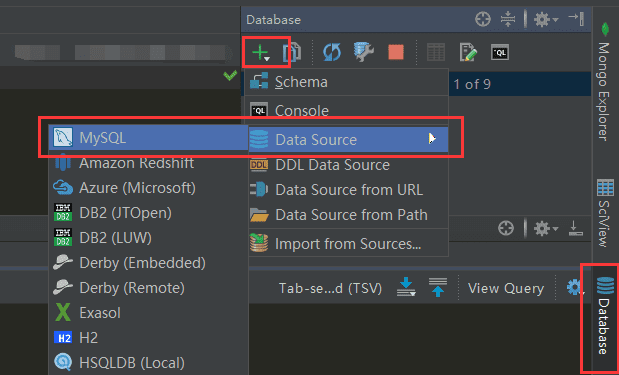Screen dimensions: 619x375
Task: Open the Tab-separated TSV format dropdown
Action: click(x=330, y=289)
